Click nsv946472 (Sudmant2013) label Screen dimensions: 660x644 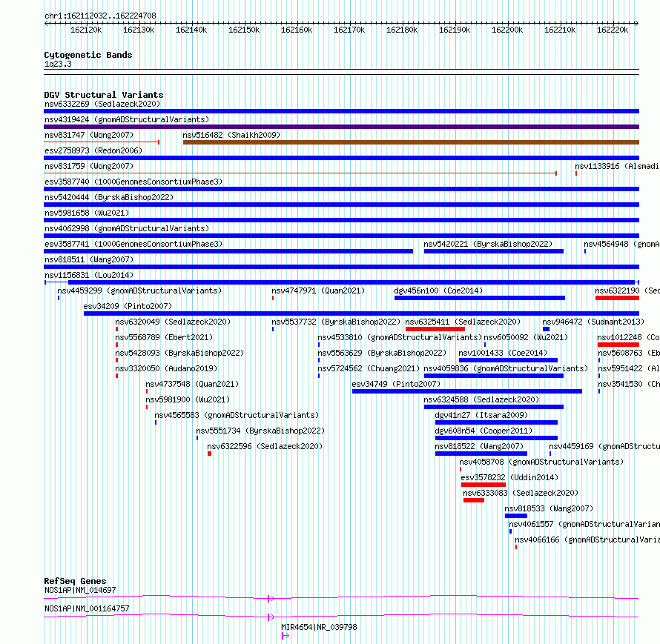click(593, 322)
